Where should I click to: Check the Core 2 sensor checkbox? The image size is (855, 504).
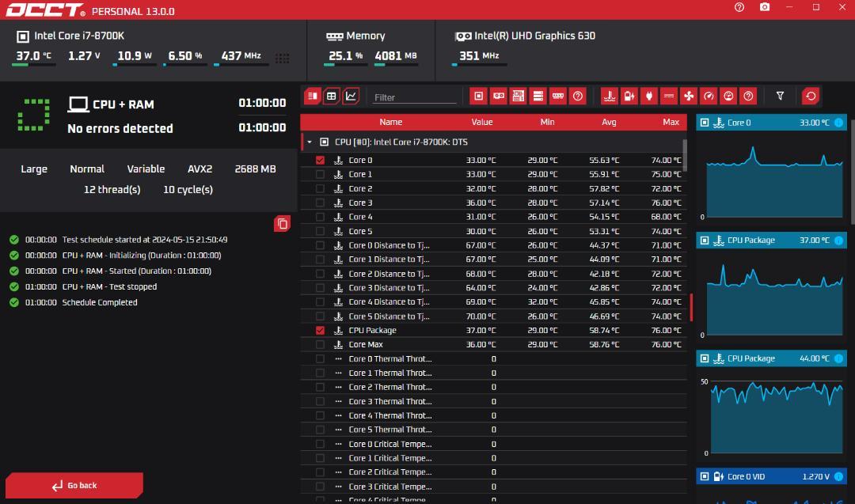tap(320, 188)
